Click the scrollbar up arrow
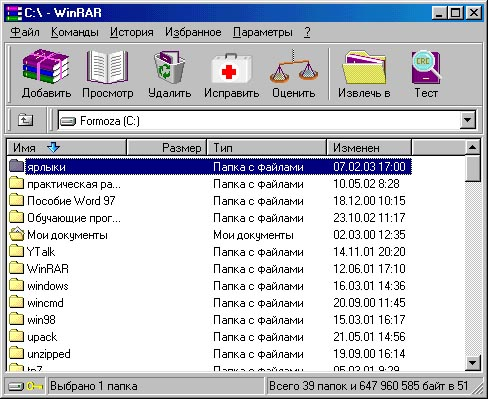The width and height of the screenshot is (488, 399). 472,147
